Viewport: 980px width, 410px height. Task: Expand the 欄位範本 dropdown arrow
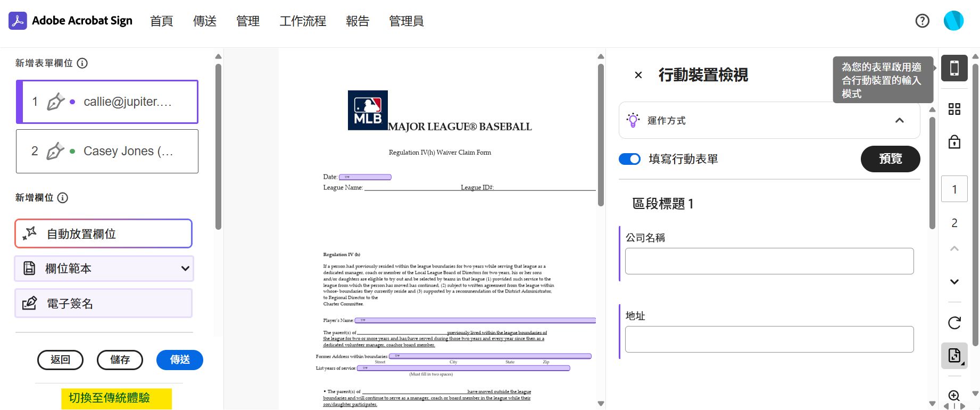click(185, 269)
